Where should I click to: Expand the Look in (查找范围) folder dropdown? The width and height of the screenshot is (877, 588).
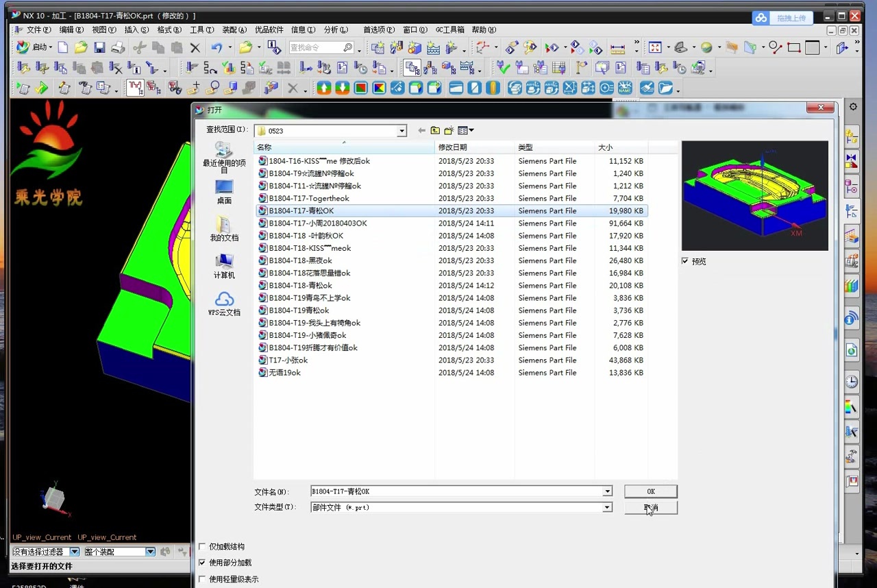click(x=402, y=130)
